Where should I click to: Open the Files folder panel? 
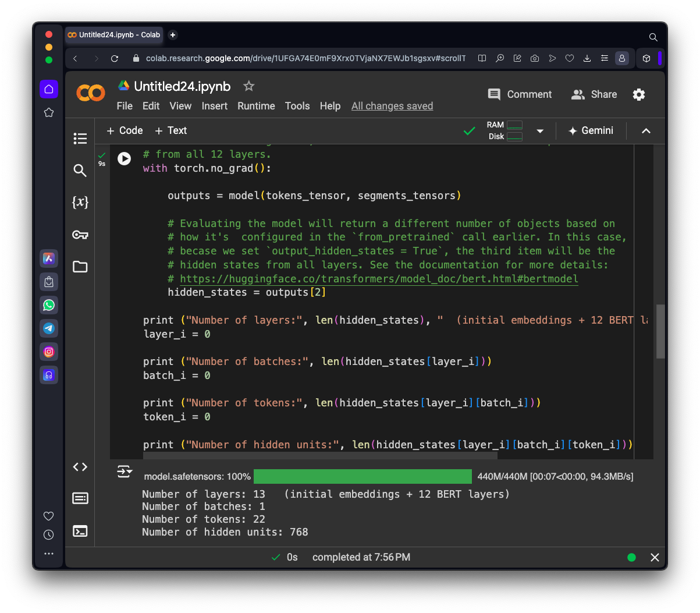click(80, 267)
